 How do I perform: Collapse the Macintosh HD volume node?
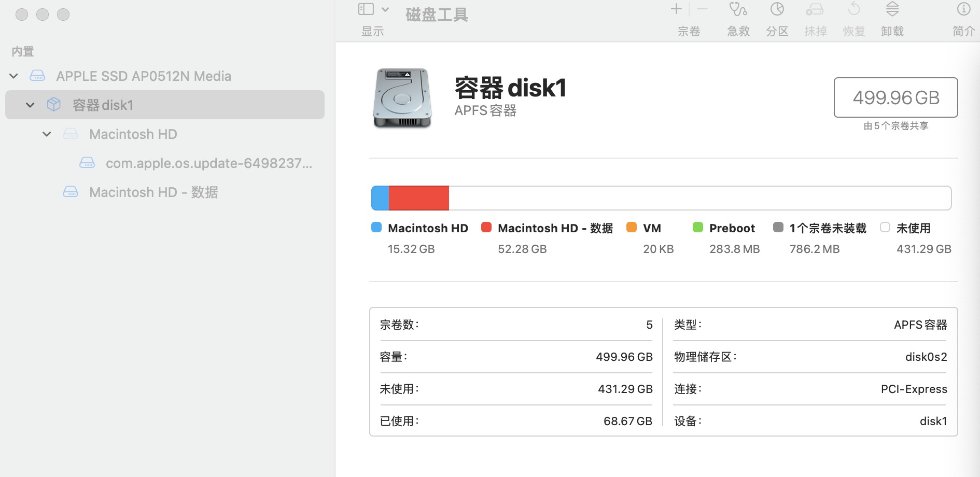point(47,134)
